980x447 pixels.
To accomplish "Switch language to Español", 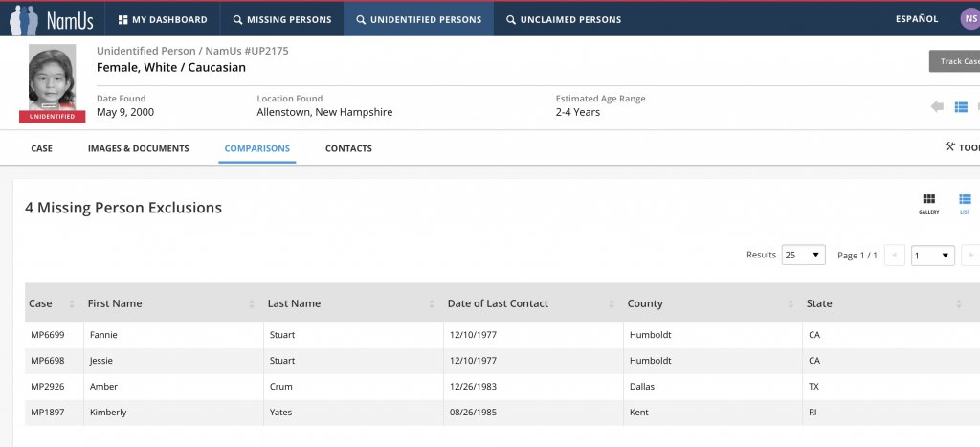I will click(916, 19).
